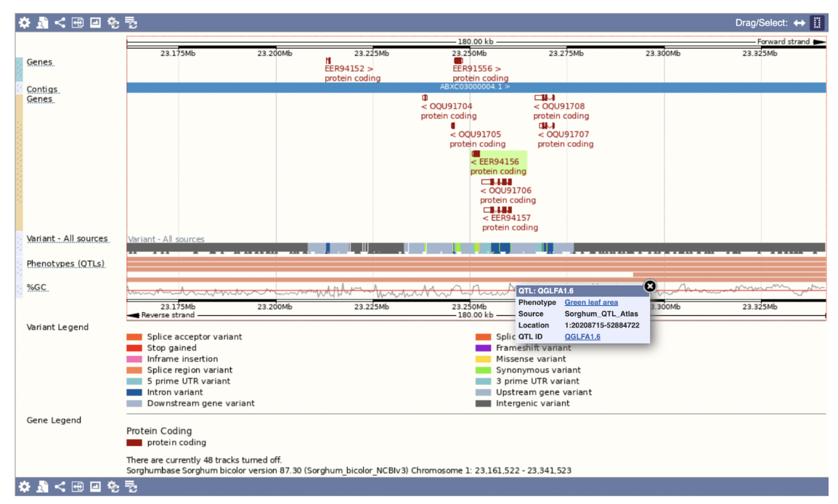
Task: Click the reset configuration gear-refresh icon
Action: pos(113,23)
